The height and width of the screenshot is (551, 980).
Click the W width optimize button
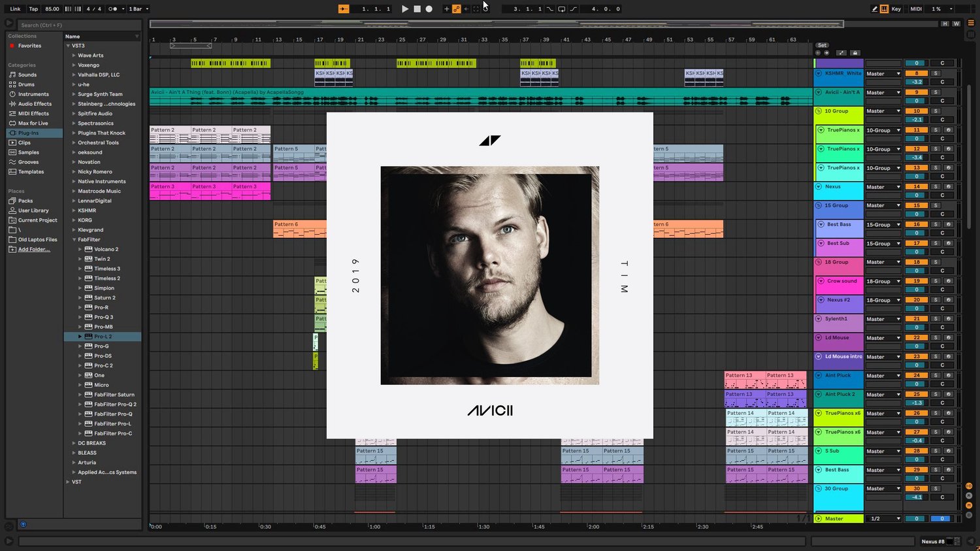coord(956,24)
